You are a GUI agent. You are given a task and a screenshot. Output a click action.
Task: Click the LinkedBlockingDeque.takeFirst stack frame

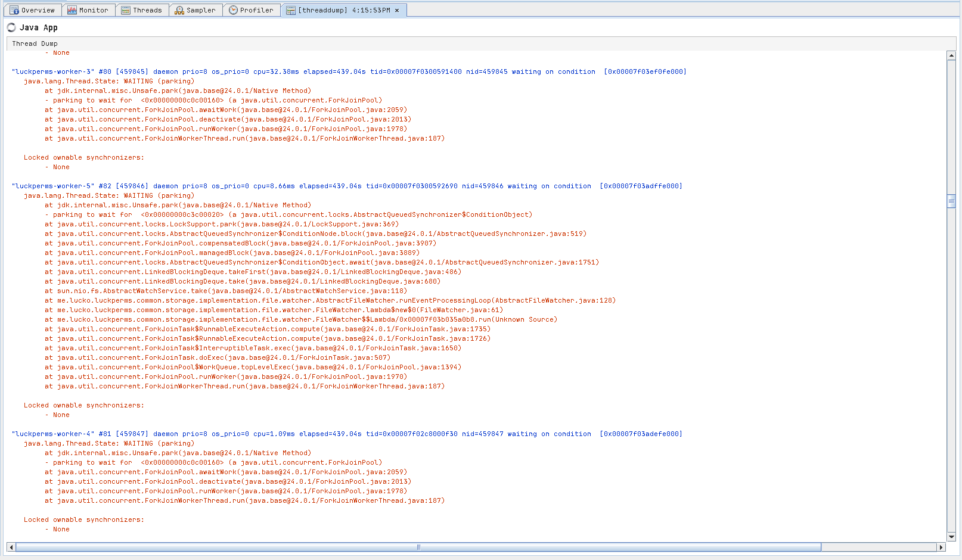click(x=253, y=272)
